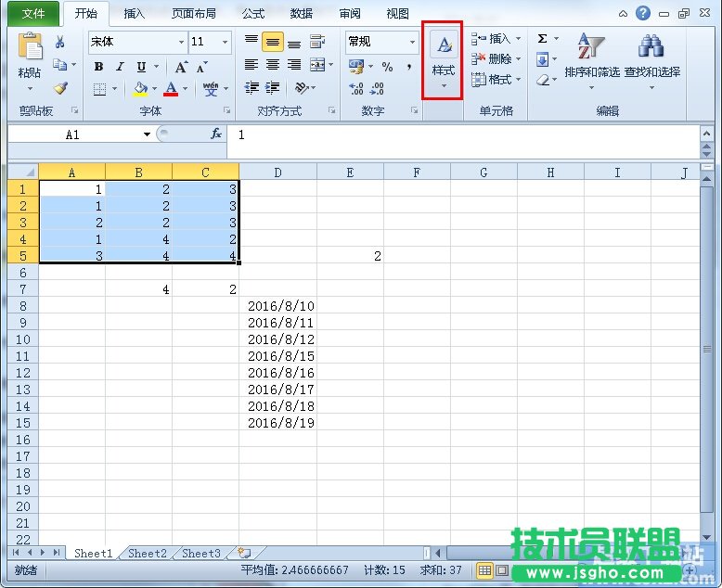The width and height of the screenshot is (722, 588).
Task: Increase font size with large A
Action: click(x=181, y=67)
